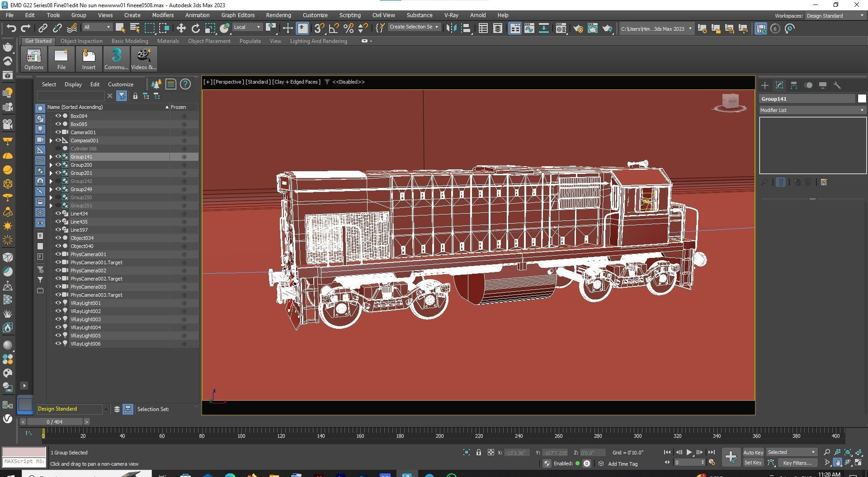The image size is (868, 477).
Task: Open the Rendering menu
Action: tap(278, 15)
